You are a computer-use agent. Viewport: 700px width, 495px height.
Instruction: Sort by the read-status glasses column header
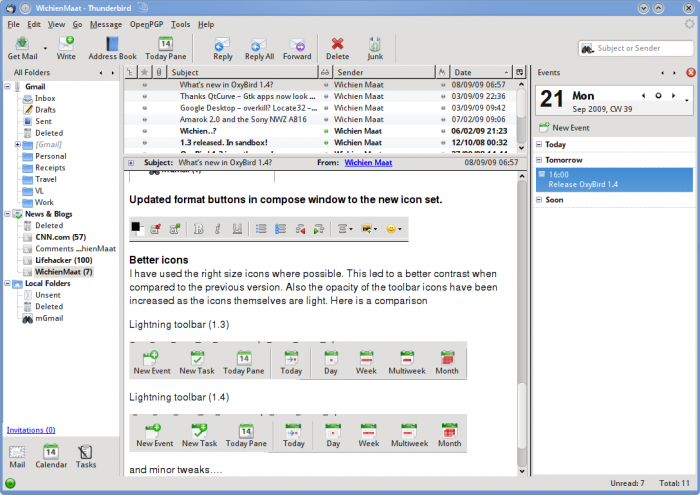coord(325,72)
